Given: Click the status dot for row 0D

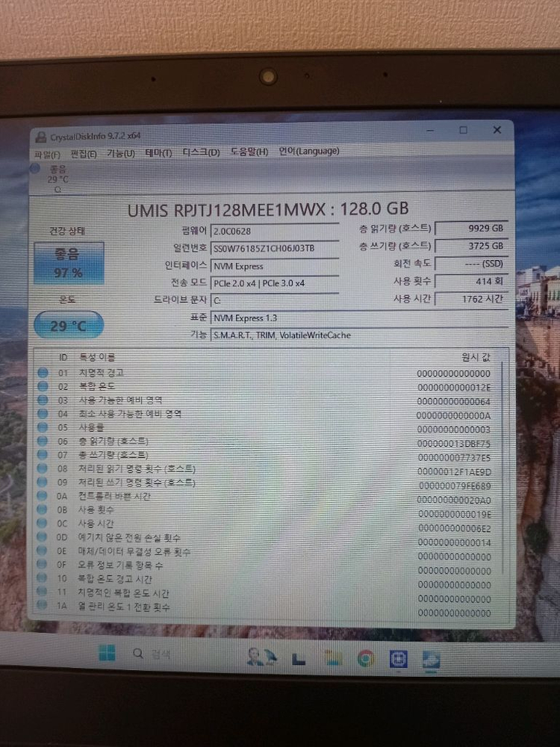Looking at the screenshot, I should (43, 537).
